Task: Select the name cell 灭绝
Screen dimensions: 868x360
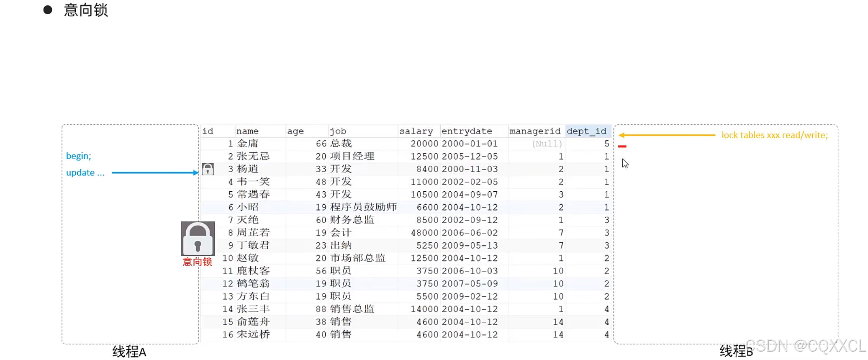Action: tap(248, 220)
